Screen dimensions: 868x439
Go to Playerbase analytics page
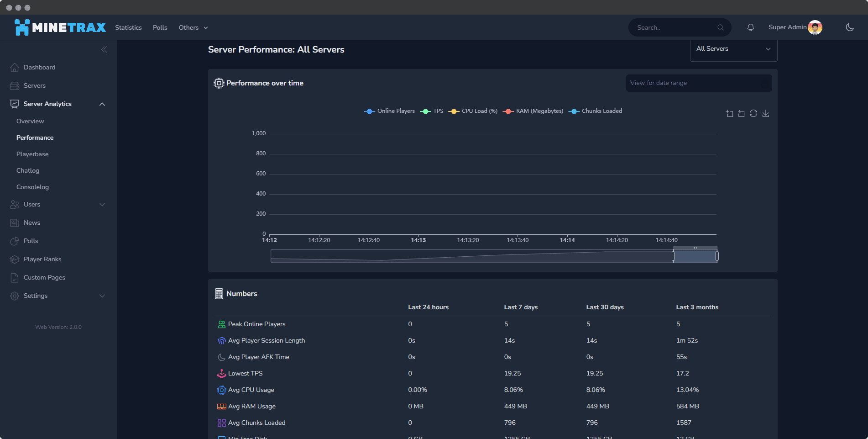pos(32,154)
